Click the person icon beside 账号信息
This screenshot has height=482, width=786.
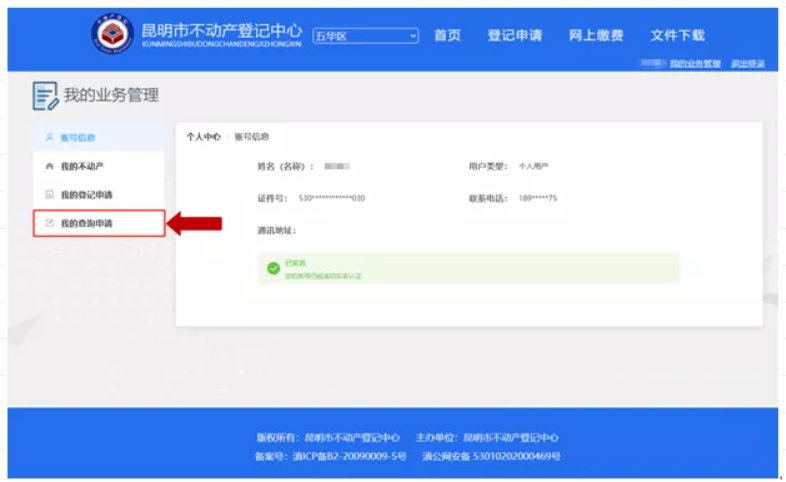(x=48, y=137)
